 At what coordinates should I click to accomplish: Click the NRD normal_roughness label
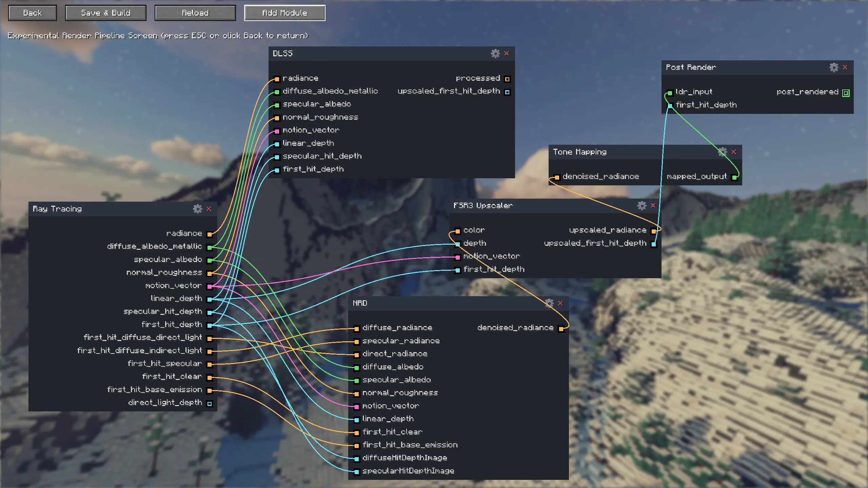[400, 393]
